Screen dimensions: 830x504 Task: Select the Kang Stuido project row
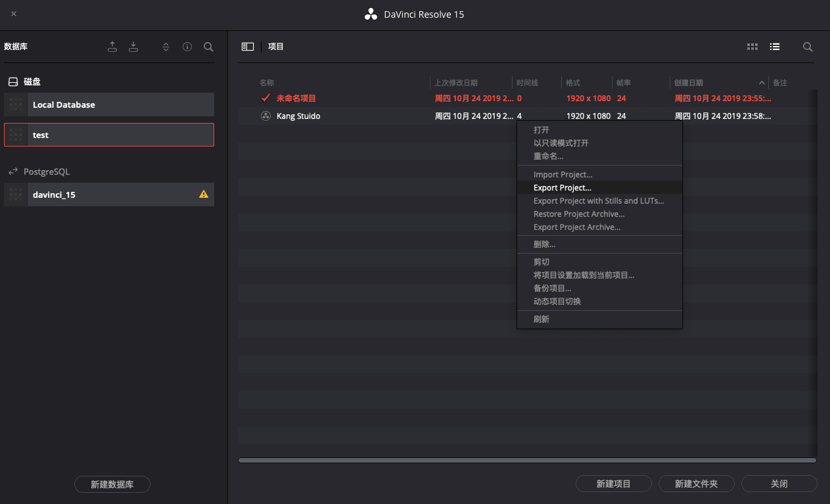click(x=527, y=116)
